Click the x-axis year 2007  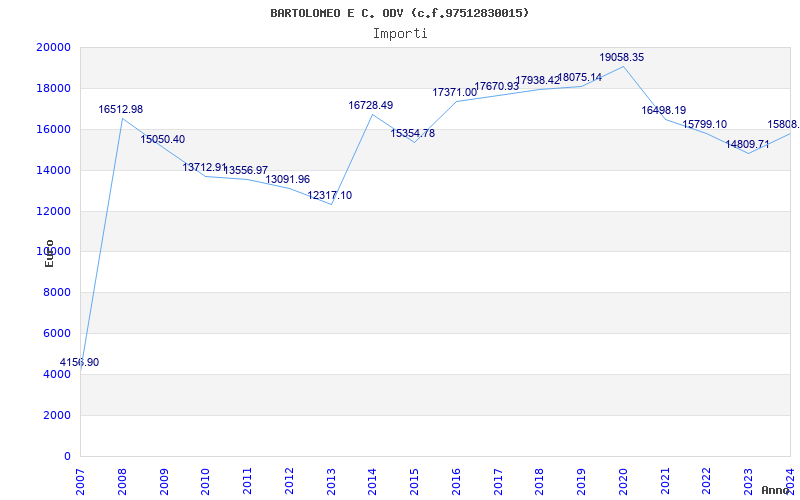pyautogui.click(x=81, y=482)
